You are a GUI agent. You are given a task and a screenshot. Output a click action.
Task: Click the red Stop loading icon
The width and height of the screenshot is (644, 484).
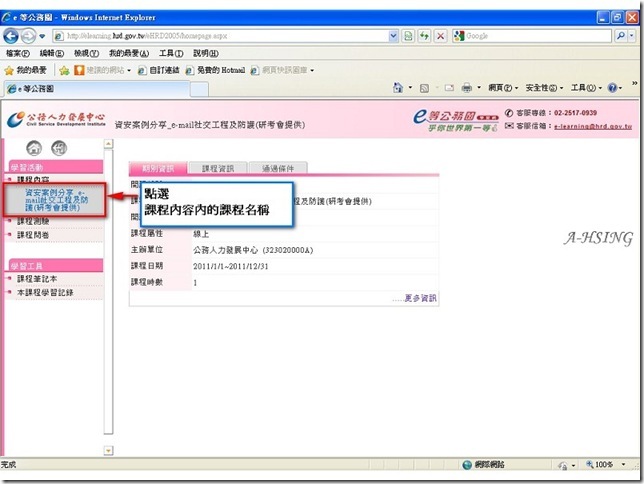(440, 36)
